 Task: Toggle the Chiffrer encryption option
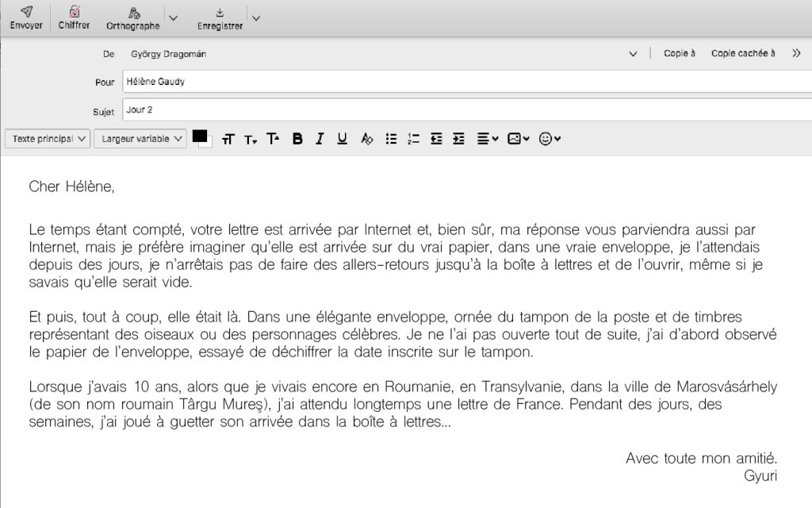[x=74, y=17]
